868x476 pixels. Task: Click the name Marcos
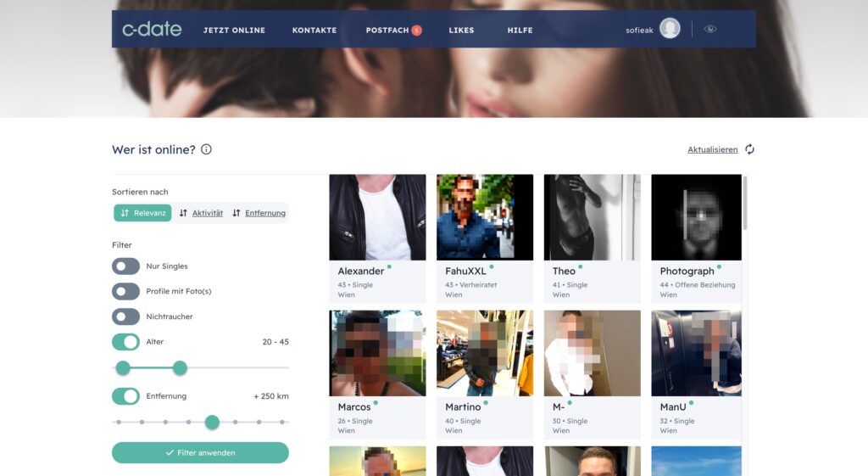coord(354,406)
